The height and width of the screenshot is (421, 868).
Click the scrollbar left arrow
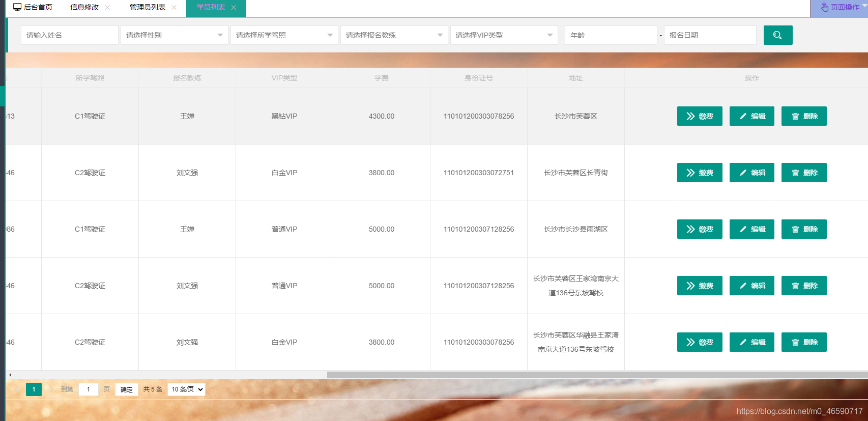[10, 375]
